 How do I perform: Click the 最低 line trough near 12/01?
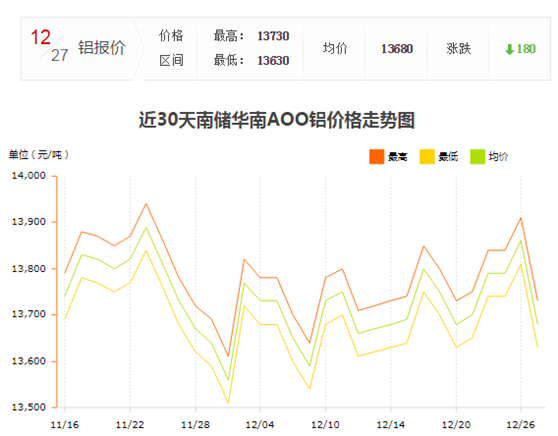[x=228, y=403]
